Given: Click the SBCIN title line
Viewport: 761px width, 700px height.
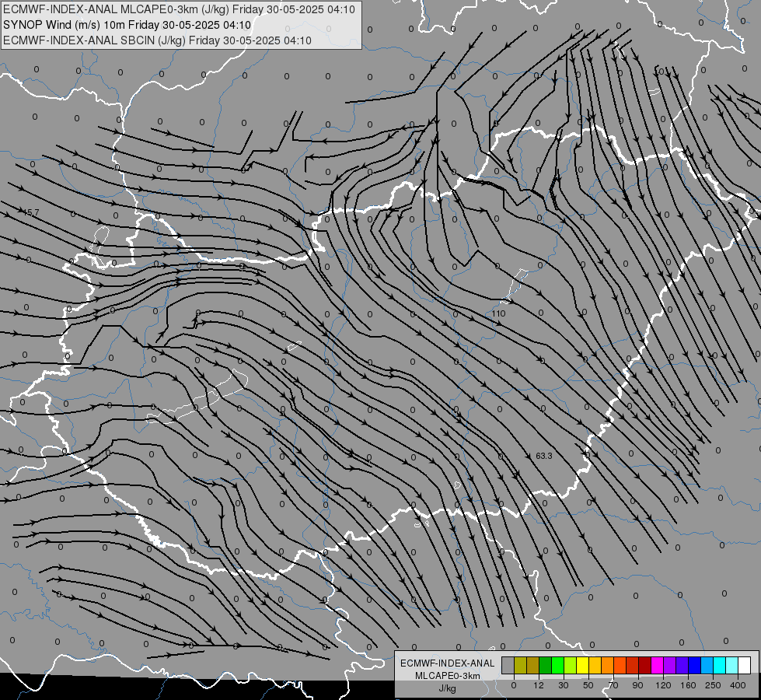Looking at the screenshot, I should point(157,40).
